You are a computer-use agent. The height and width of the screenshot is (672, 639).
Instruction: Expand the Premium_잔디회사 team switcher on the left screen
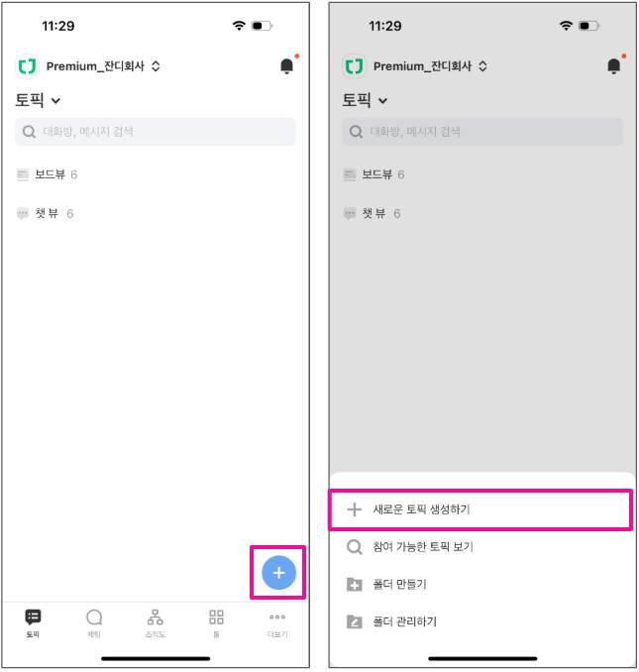103,66
